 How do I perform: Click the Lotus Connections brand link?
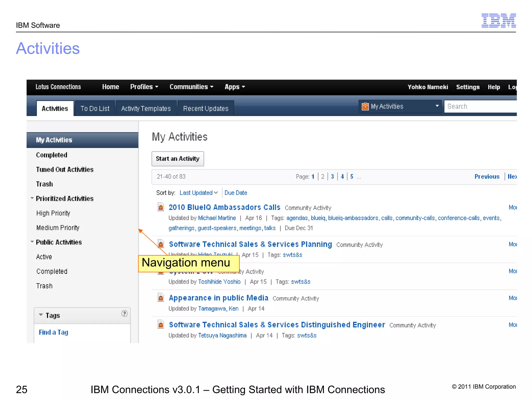[58, 87]
